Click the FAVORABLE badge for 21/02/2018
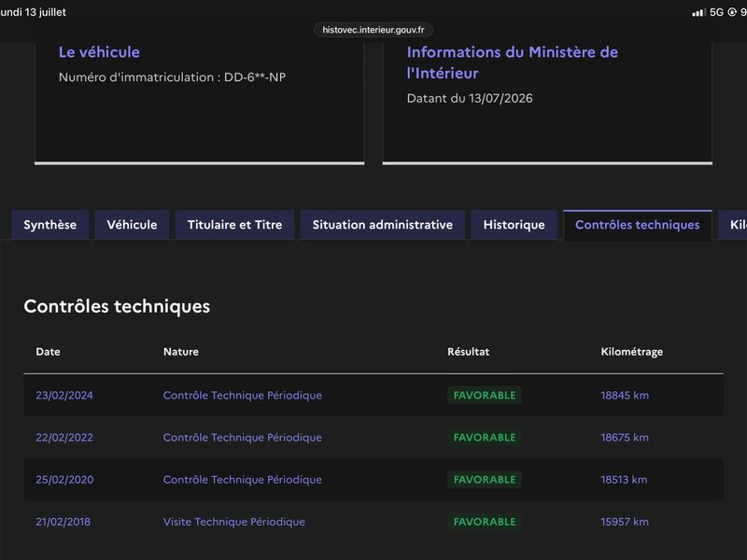 pos(485,522)
